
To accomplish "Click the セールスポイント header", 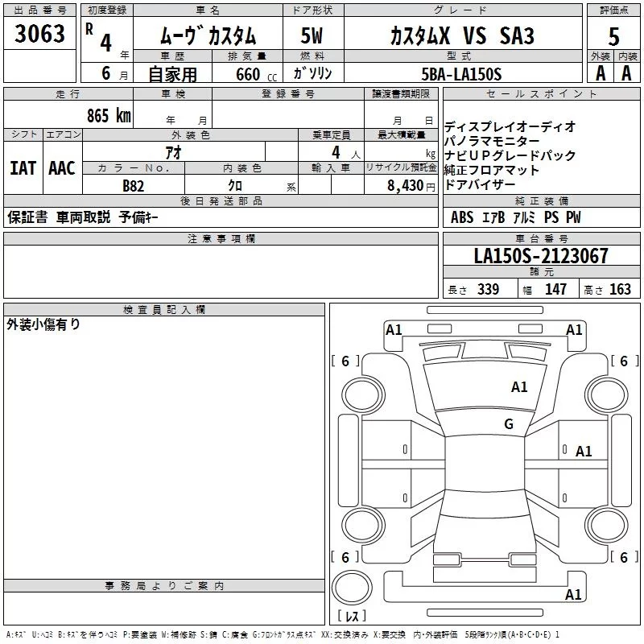I will pos(541,94).
